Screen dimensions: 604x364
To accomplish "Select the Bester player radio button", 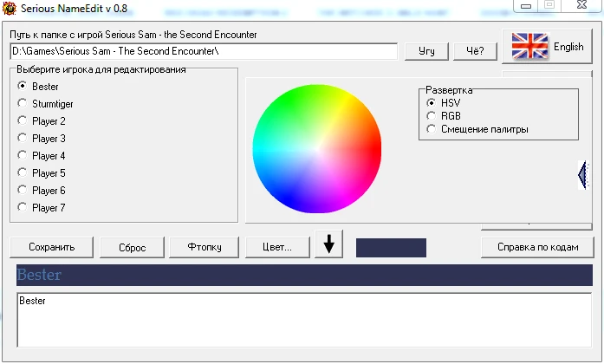I will pos(23,87).
